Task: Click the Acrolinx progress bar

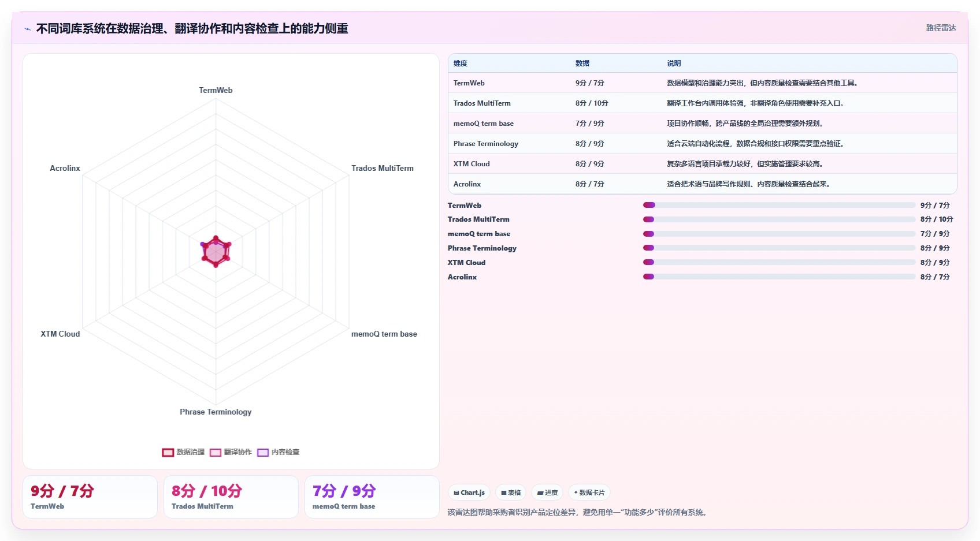Action: point(779,277)
